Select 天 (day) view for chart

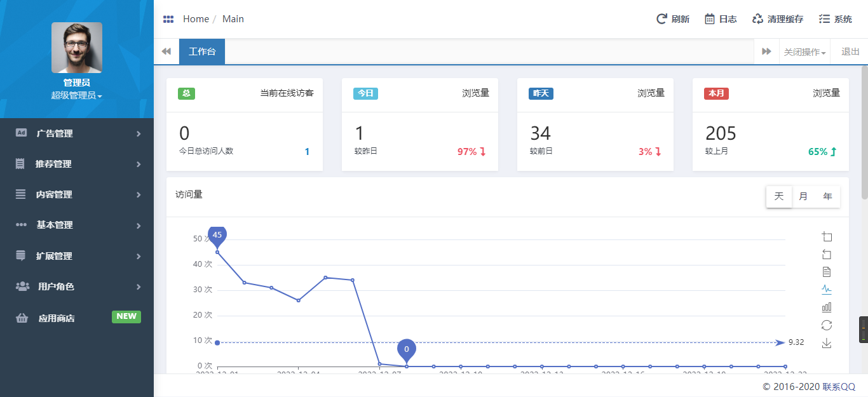pos(779,196)
